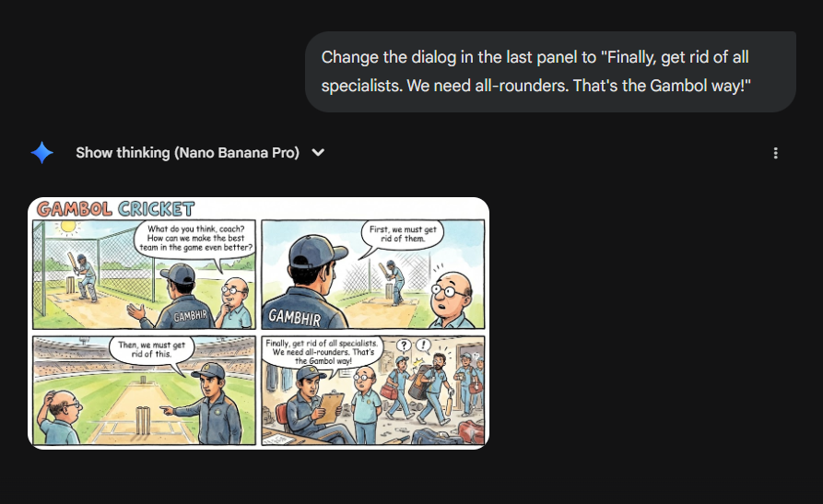Click the question mark bubble in last panel

coord(404,346)
